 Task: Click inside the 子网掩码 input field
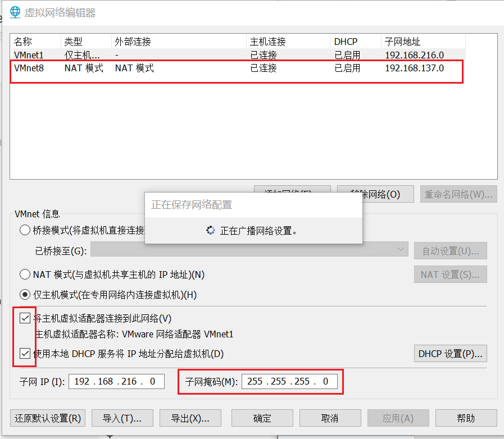[x=290, y=381]
